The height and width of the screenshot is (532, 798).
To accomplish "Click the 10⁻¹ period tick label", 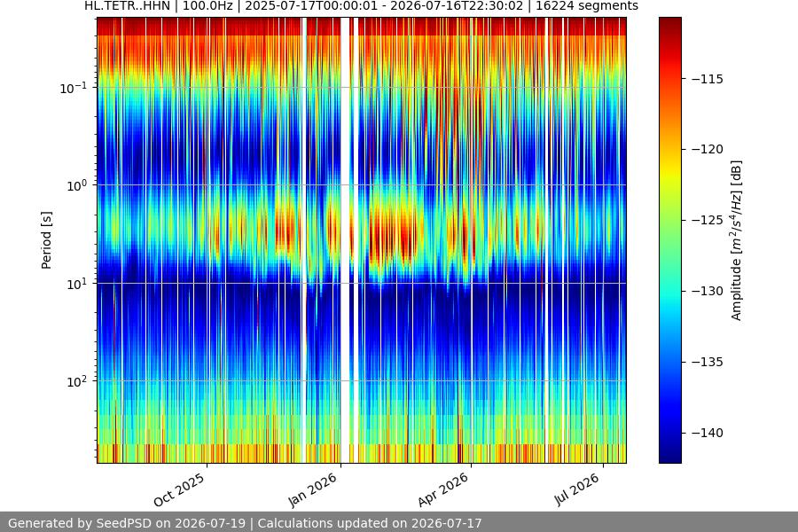I will [73, 88].
